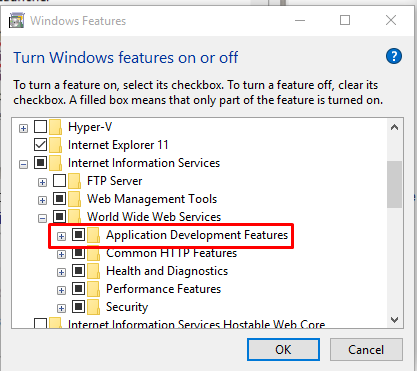Select the Application Development Features label
417x371 pixels.
197,235
